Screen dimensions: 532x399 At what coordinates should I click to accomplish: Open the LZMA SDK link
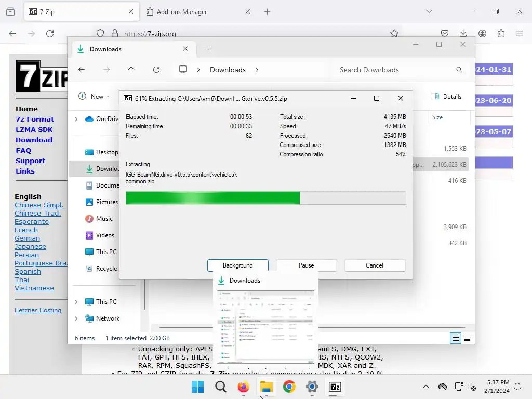[x=34, y=129]
